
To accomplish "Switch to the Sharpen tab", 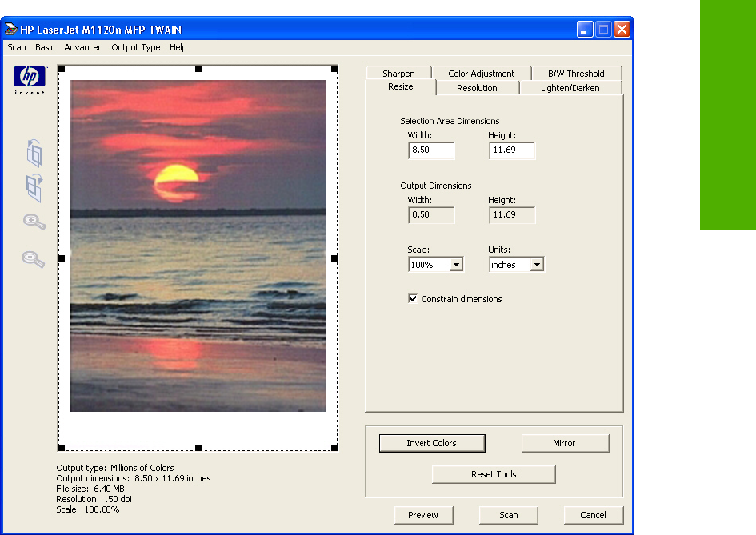I will [398, 74].
